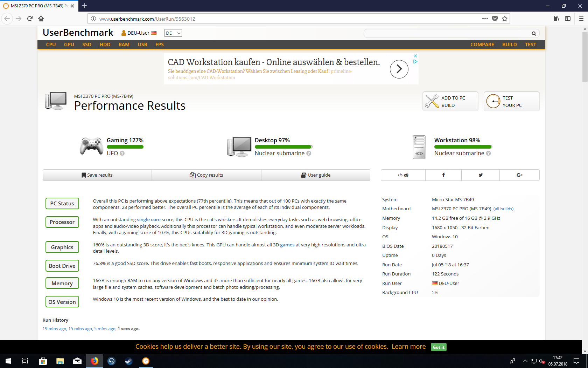Jump to Processor section
The image size is (588, 368).
(x=62, y=222)
